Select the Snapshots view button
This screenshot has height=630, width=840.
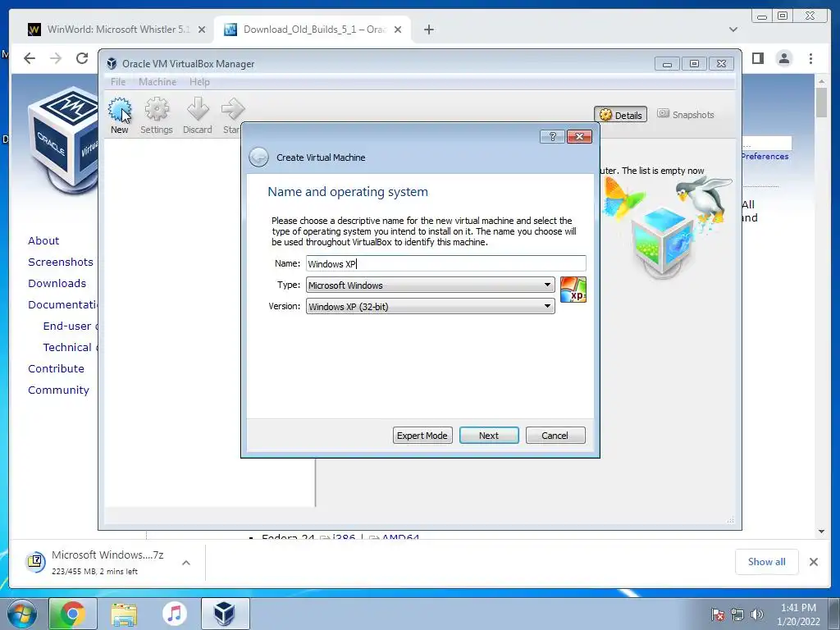pyautogui.click(x=686, y=114)
